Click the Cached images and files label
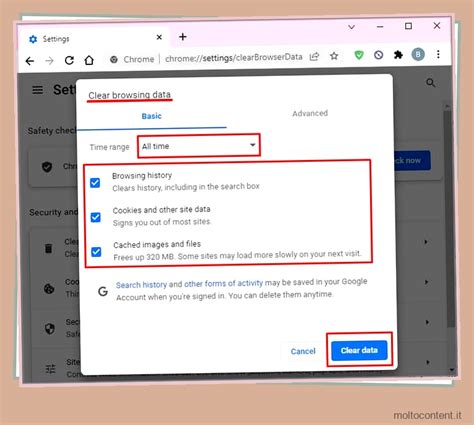The width and height of the screenshot is (474, 425). coord(157,245)
